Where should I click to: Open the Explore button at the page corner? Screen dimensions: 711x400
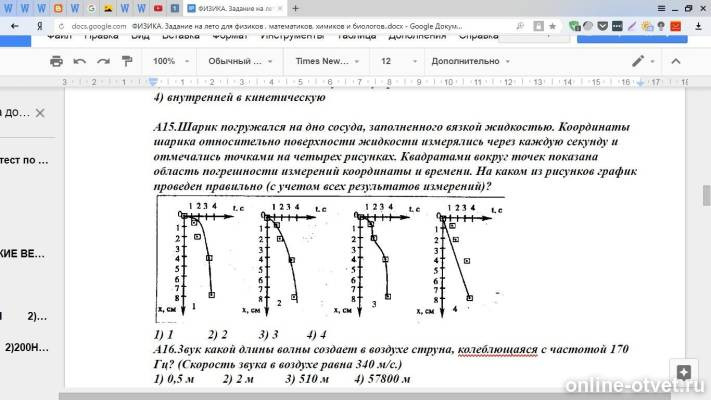[x=684, y=373]
